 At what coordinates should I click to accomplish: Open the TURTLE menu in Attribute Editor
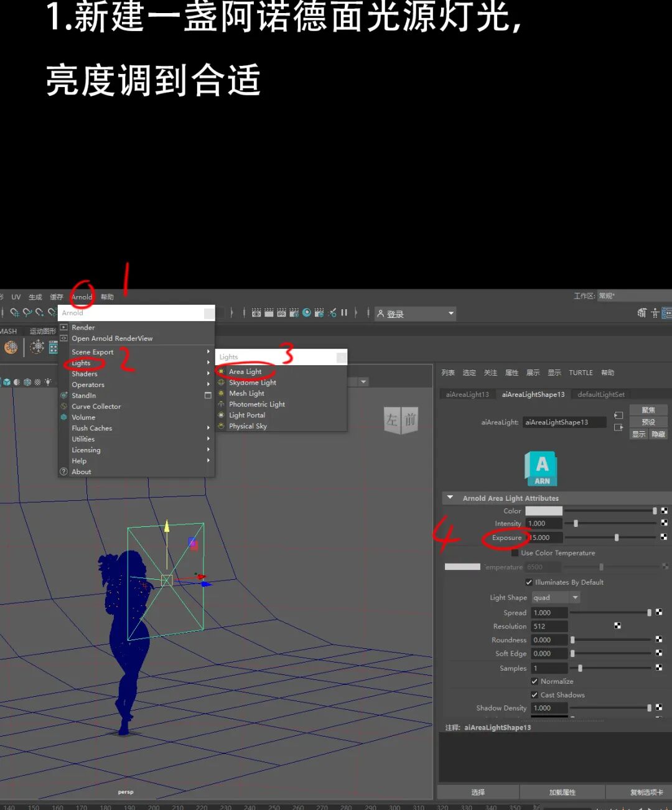tap(581, 373)
